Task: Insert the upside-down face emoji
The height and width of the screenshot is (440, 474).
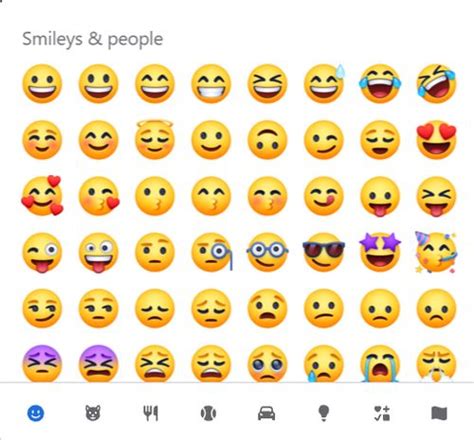Action: coord(267,140)
